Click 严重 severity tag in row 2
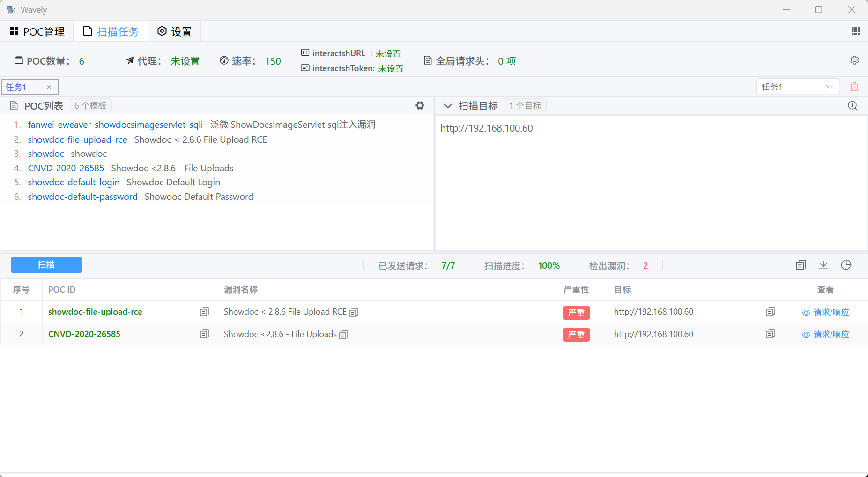The height and width of the screenshot is (477, 868). click(576, 335)
